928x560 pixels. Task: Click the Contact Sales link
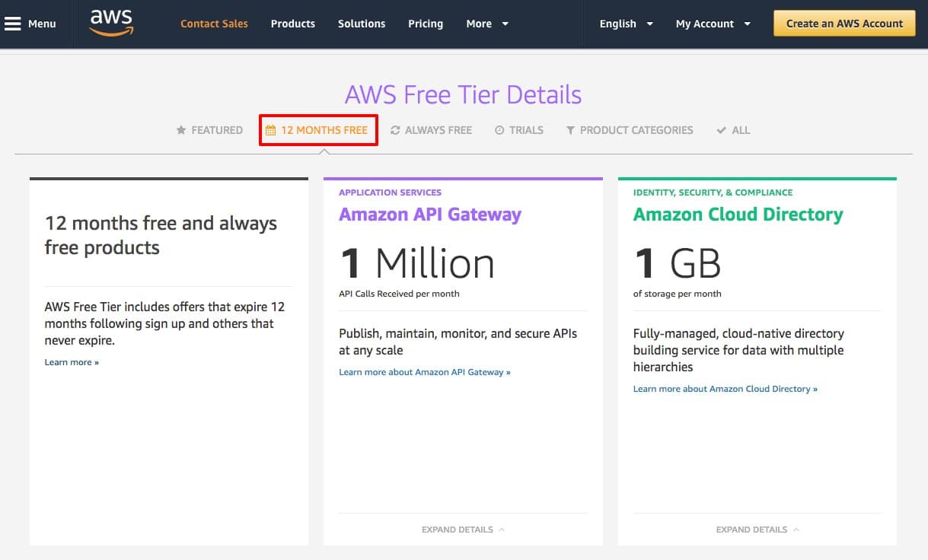(x=214, y=24)
